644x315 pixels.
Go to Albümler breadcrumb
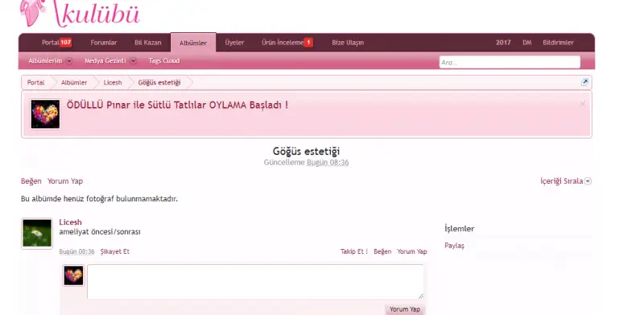coord(74,82)
